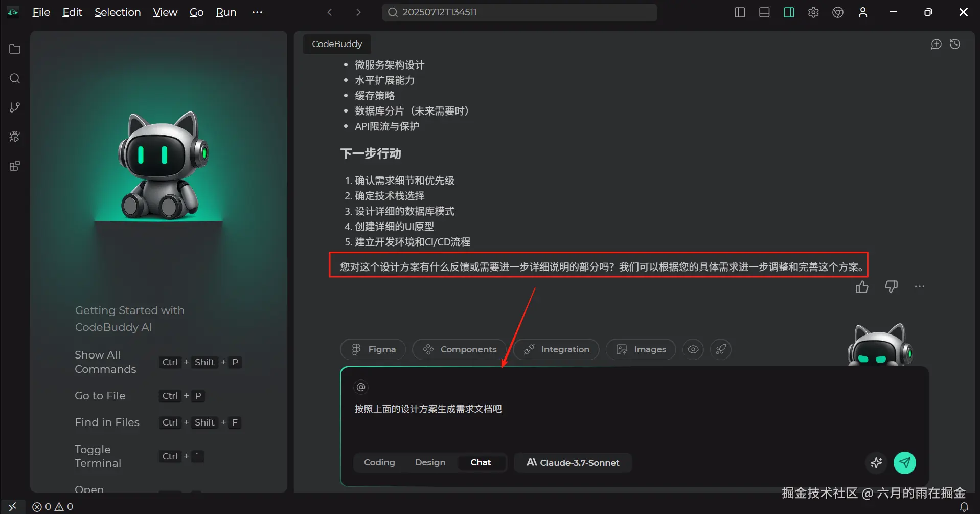
Task: Open the Go menu
Action: (x=196, y=12)
